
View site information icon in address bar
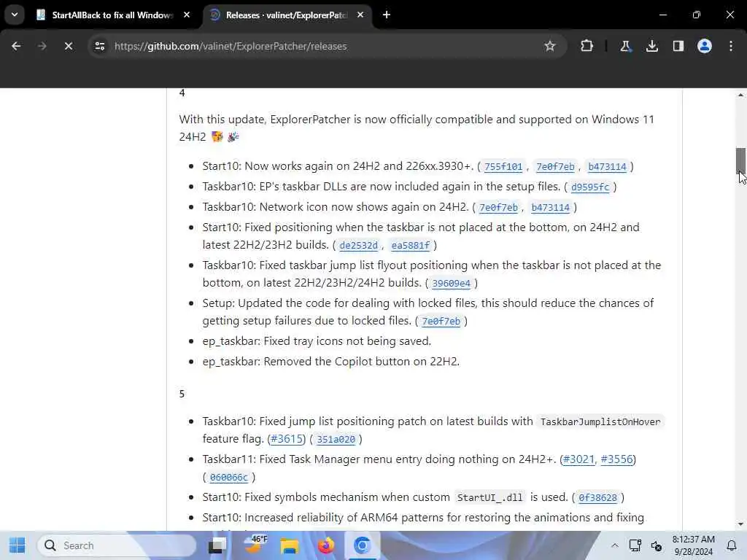pyautogui.click(x=99, y=46)
